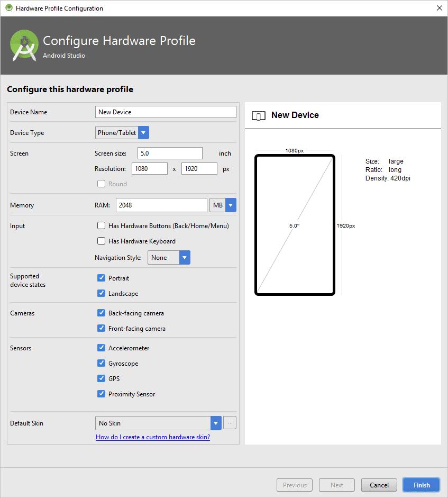448x498 pixels.
Task: Expand the Default Skin dropdown
Action: 216,423
